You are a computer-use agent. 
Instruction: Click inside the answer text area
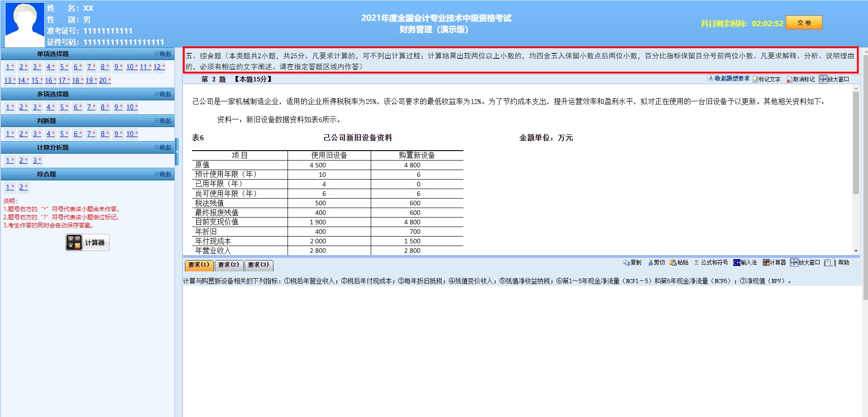pos(522,351)
